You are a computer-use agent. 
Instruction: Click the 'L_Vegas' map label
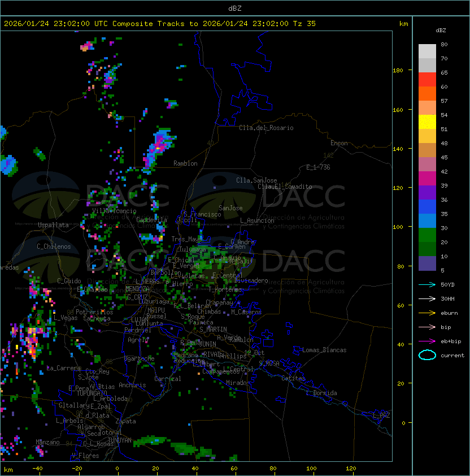pos(66,318)
